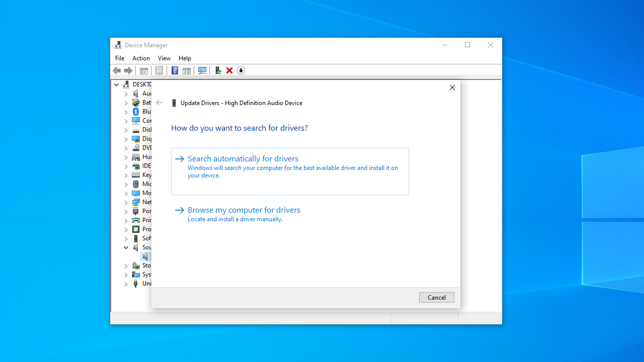The height and width of the screenshot is (362, 644).
Task: Select the Network adapters category icon
Action: pos(136,202)
